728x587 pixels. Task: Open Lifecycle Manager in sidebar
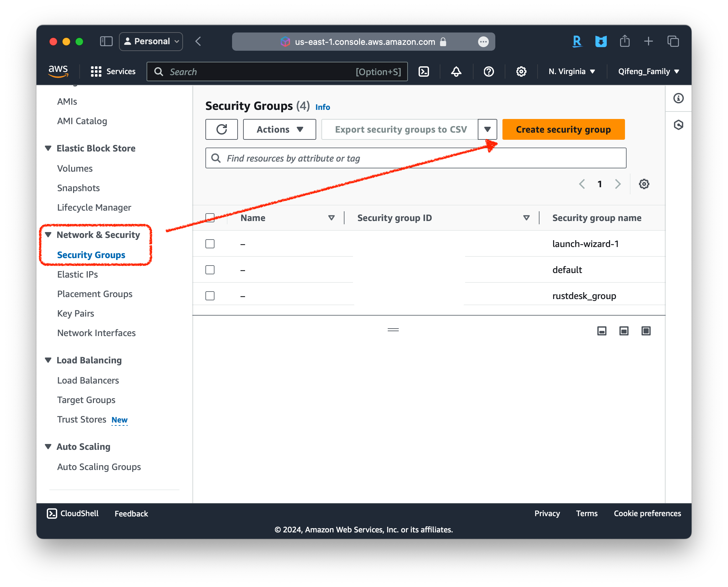coord(94,207)
